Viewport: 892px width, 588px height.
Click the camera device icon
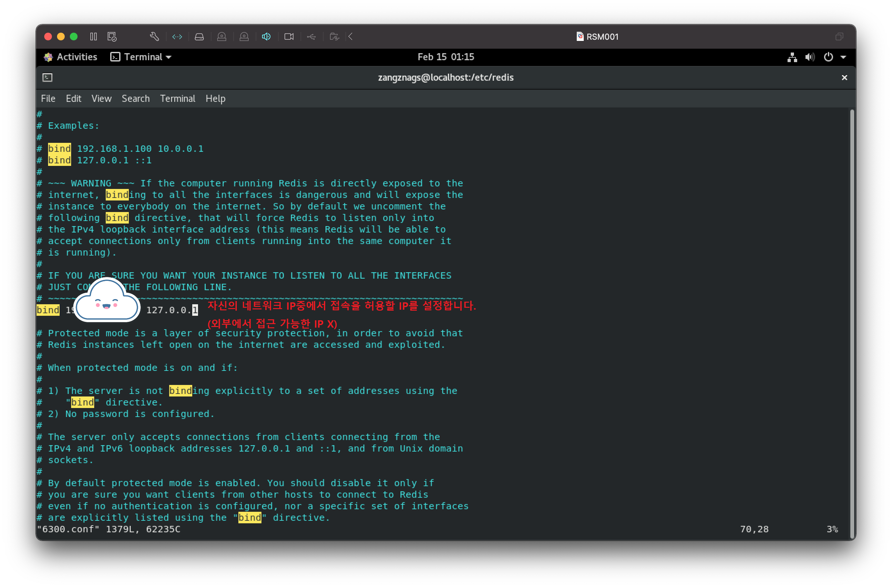click(289, 37)
